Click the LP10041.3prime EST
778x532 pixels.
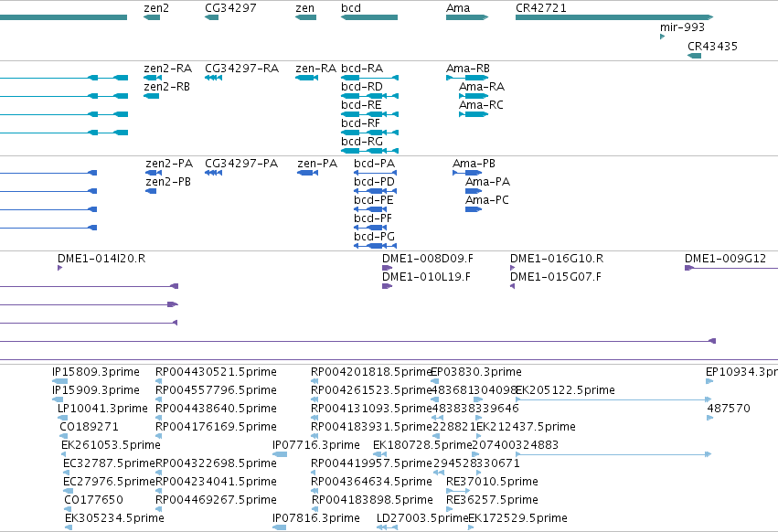[x=62, y=418]
